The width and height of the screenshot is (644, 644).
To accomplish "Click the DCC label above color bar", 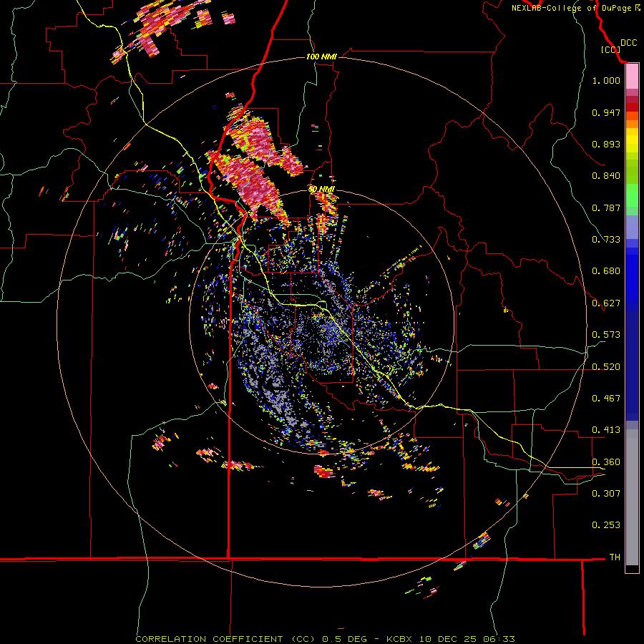I will (628, 43).
